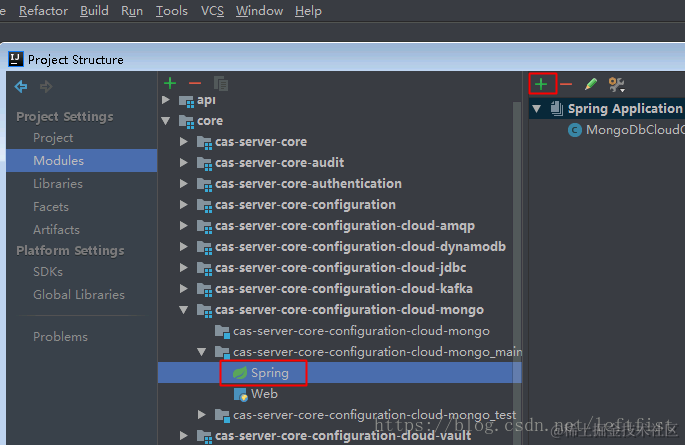The image size is (685, 445).
Task: Click the Web facet icon
Action: tap(241, 394)
